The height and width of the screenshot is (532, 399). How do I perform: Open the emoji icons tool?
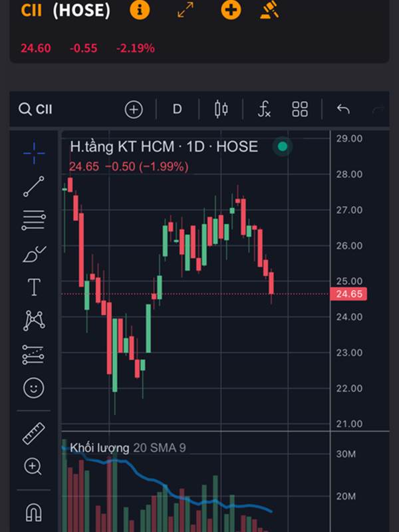pos(34,388)
